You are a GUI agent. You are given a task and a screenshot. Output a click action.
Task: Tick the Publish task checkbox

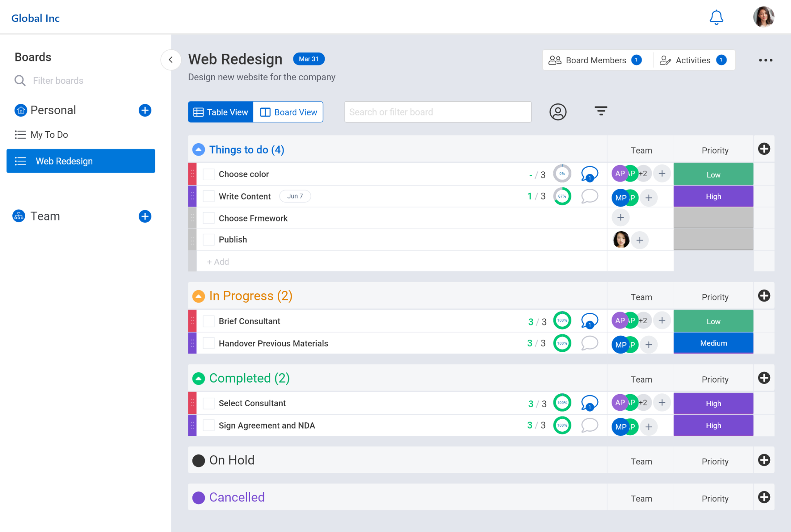(x=208, y=239)
